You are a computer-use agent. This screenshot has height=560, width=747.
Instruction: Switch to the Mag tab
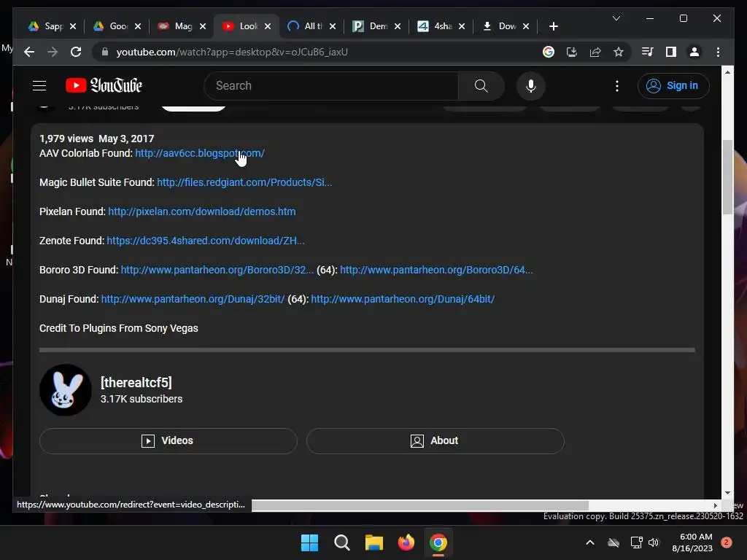click(x=176, y=26)
